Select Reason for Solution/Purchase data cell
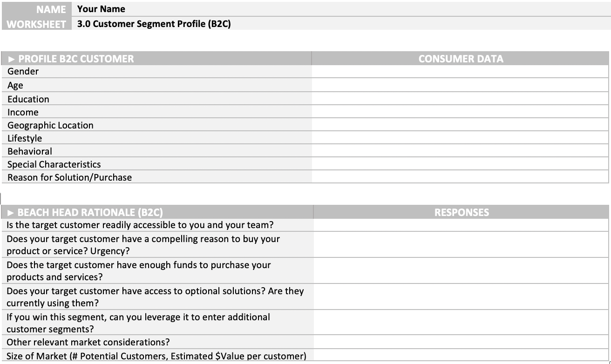Image resolution: width=611 pixels, height=364 pixels. click(x=460, y=177)
